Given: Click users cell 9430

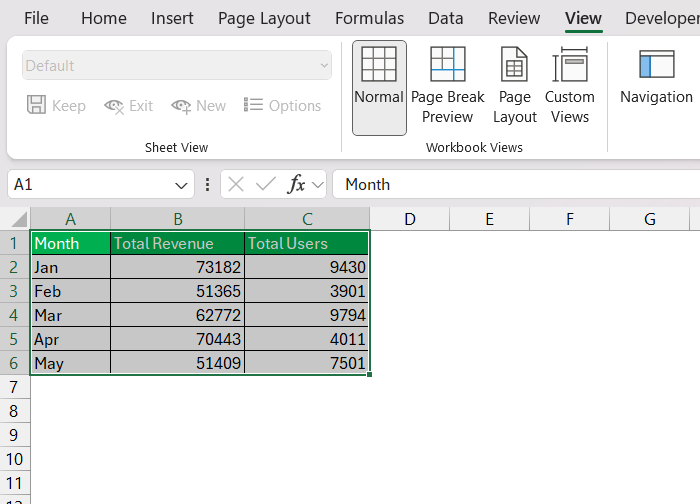Looking at the screenshot, I should point(307,267).
